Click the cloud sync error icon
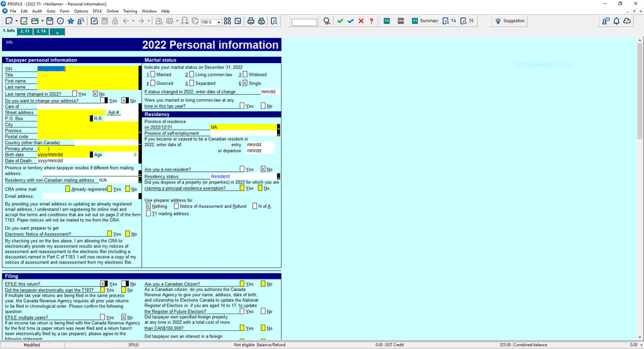This screenshot has height=349, width=644. coord(627,21)
